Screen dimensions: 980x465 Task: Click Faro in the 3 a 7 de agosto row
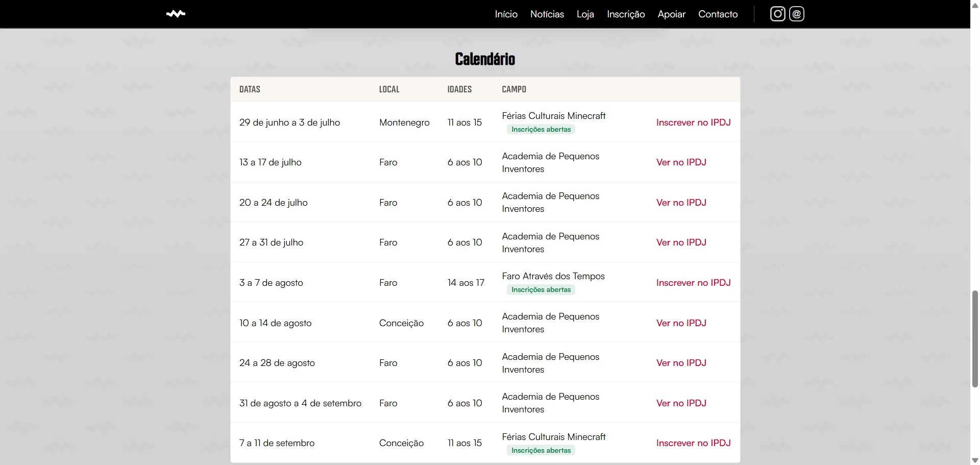pos(388,283)
